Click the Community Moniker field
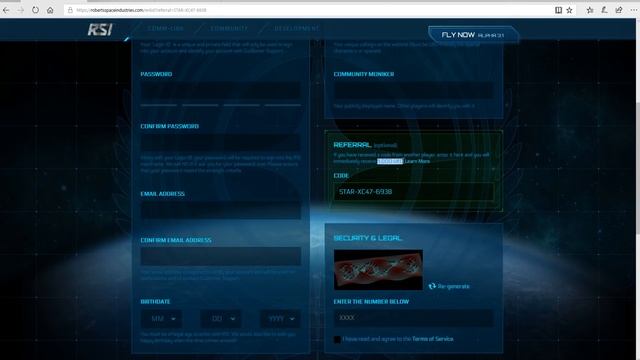 point(413,91)
